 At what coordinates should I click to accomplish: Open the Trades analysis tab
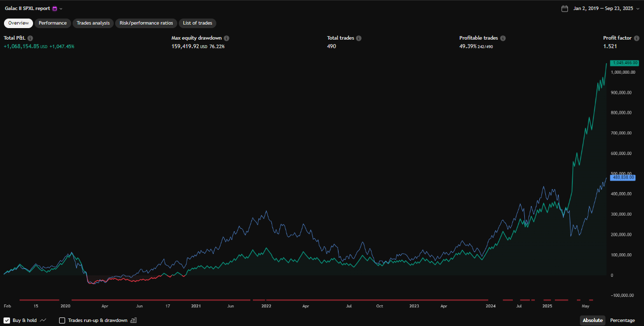93,23
